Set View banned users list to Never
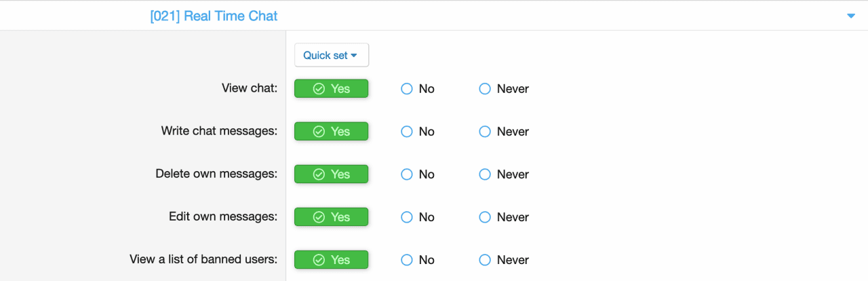Viewport: 868px width, 281px height. [x=485, y=260]
